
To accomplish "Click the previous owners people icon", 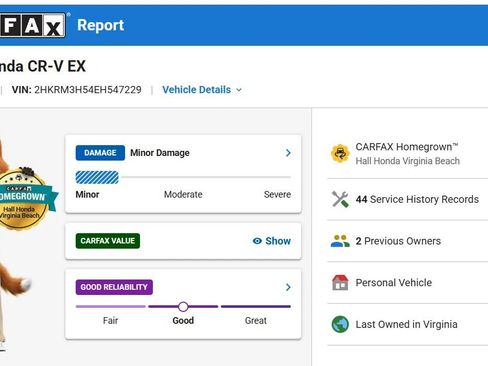I will (x=340, y=241).
